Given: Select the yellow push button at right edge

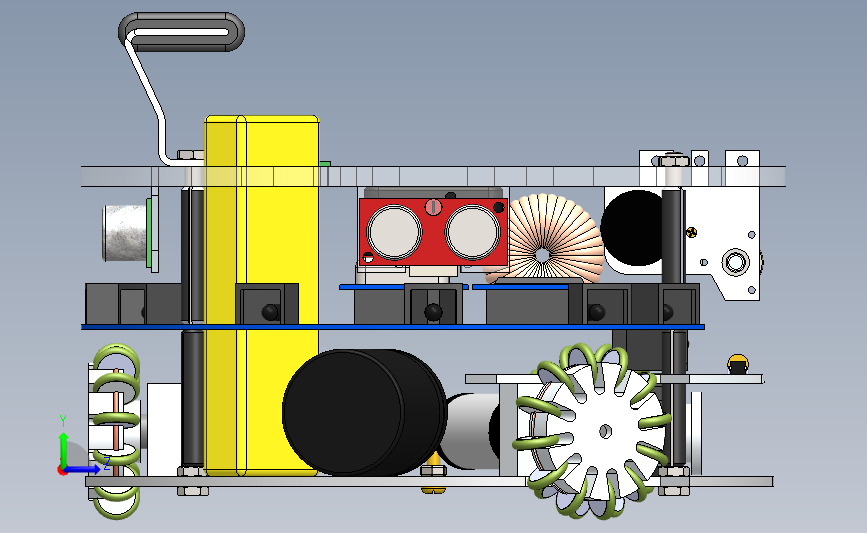Looking at the screenshot, I should [738, 364].
